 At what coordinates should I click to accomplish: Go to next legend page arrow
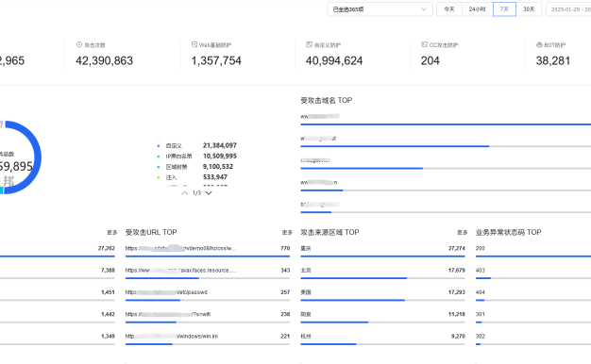click(x=209, y=193)
